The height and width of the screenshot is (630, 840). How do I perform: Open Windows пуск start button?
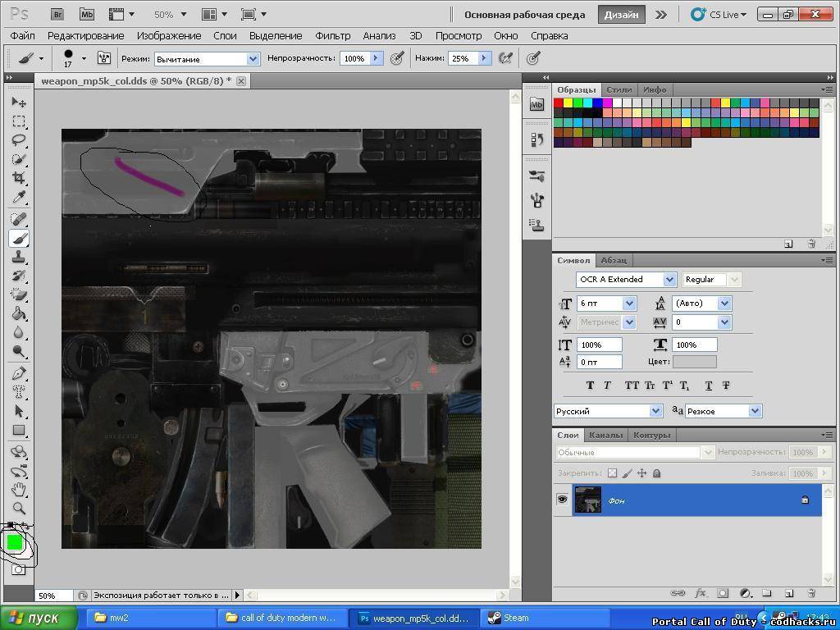39,619
